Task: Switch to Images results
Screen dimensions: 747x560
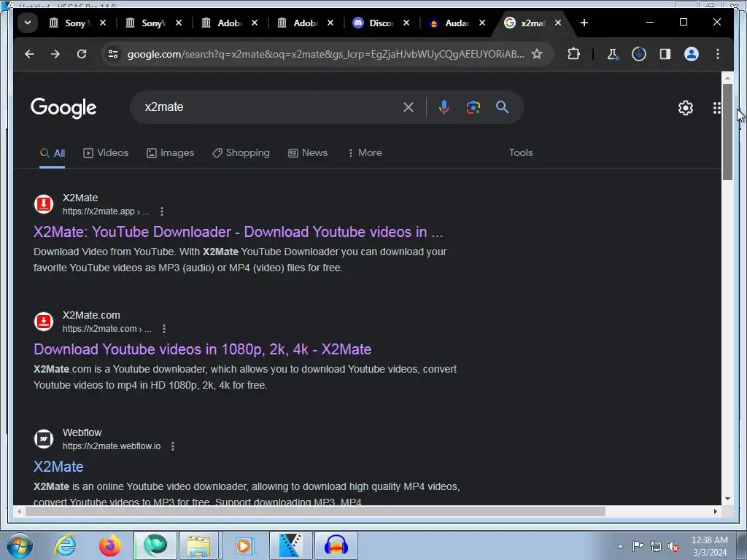Action: click(170, 153)
